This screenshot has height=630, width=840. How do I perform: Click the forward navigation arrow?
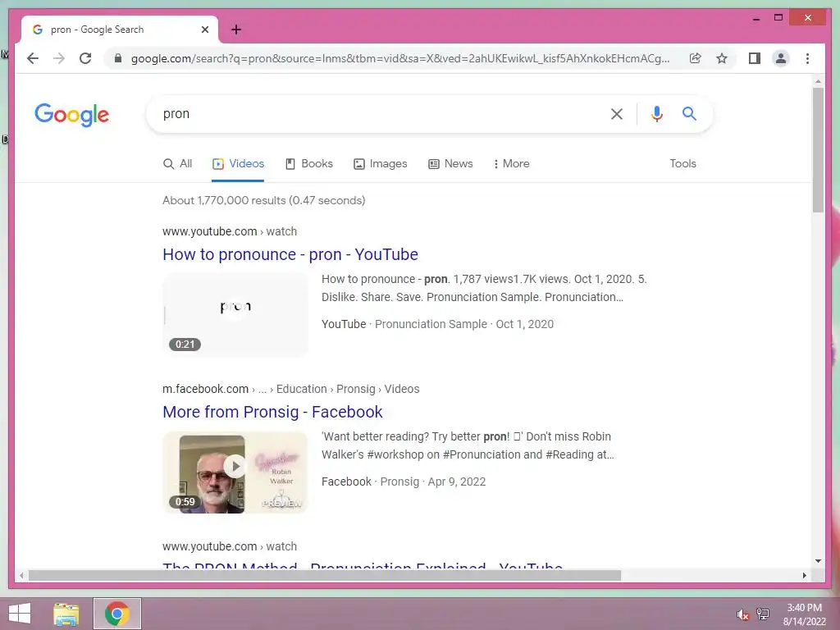click(59, 58)
